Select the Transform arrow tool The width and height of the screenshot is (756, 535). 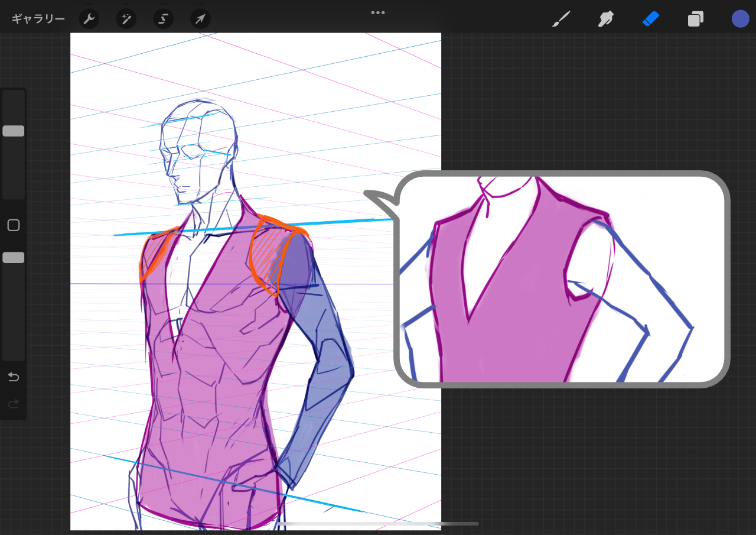[x=201, y=19]
